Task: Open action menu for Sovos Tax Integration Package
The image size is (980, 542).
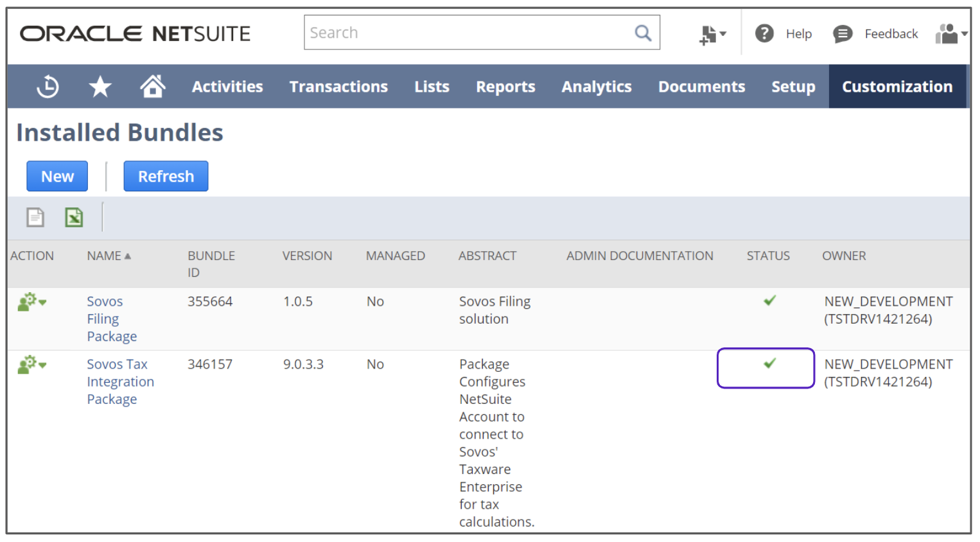Action: point(32,365)
